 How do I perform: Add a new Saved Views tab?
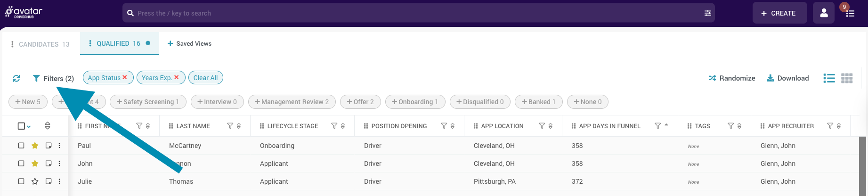(x=189, y=43)
